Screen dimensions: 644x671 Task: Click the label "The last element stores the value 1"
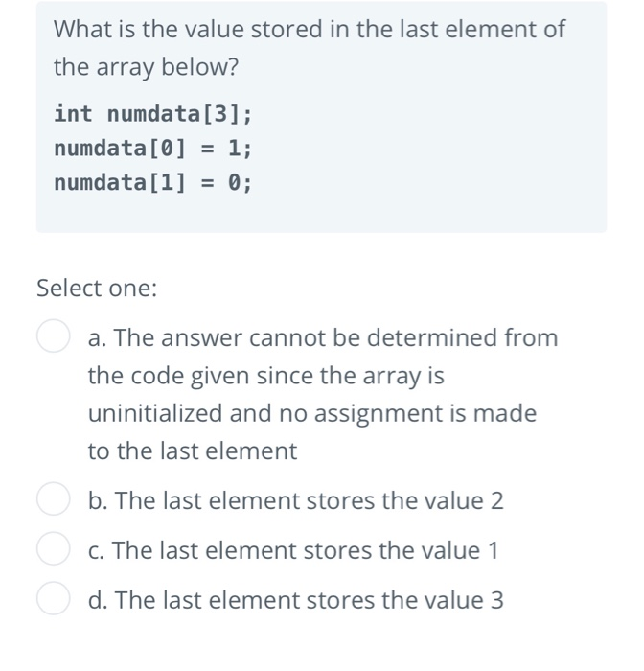point(306,550)
